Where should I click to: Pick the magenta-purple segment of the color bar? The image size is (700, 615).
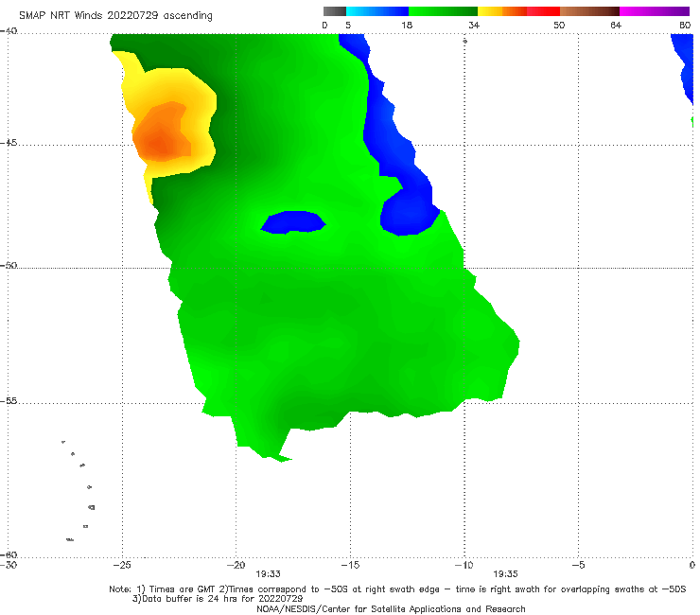point(655,11)
